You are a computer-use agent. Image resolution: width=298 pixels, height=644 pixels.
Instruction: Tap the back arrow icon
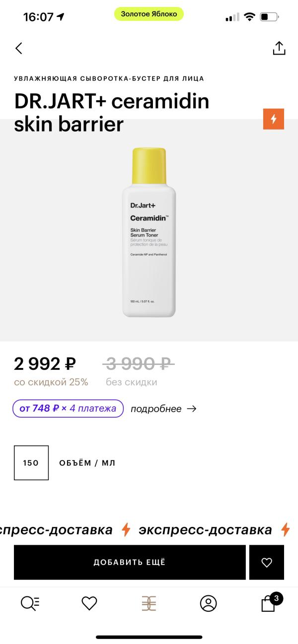pyautogui.click(x=19, y=48)
